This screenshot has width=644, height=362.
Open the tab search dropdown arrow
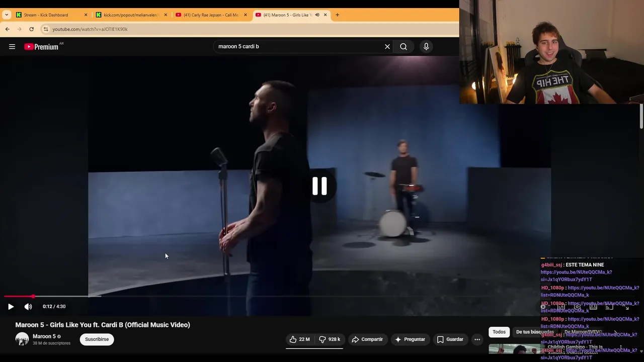(x=7, y=15)
